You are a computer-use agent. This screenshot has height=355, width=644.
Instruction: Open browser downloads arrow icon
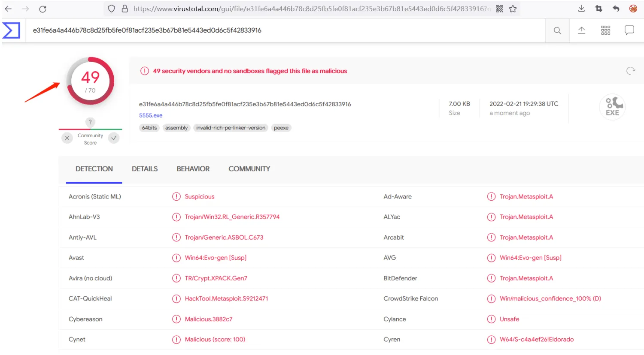[581, 9]
